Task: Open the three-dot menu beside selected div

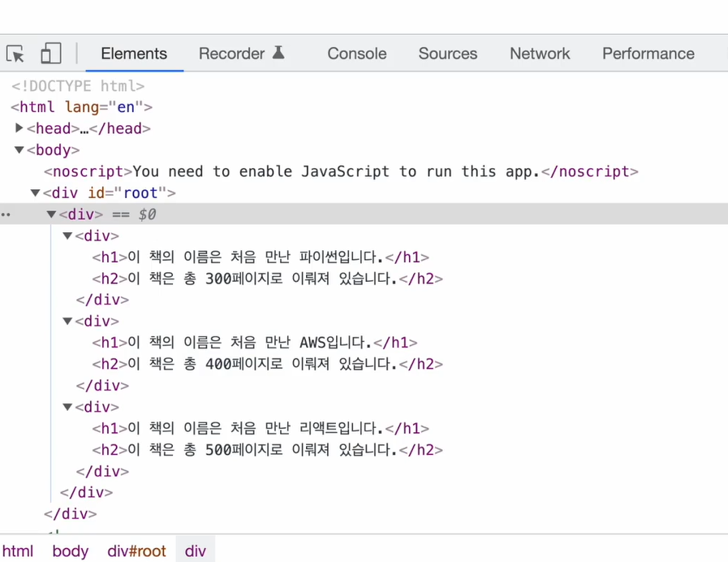Action: pyautogui.click(x=6, y=214)
